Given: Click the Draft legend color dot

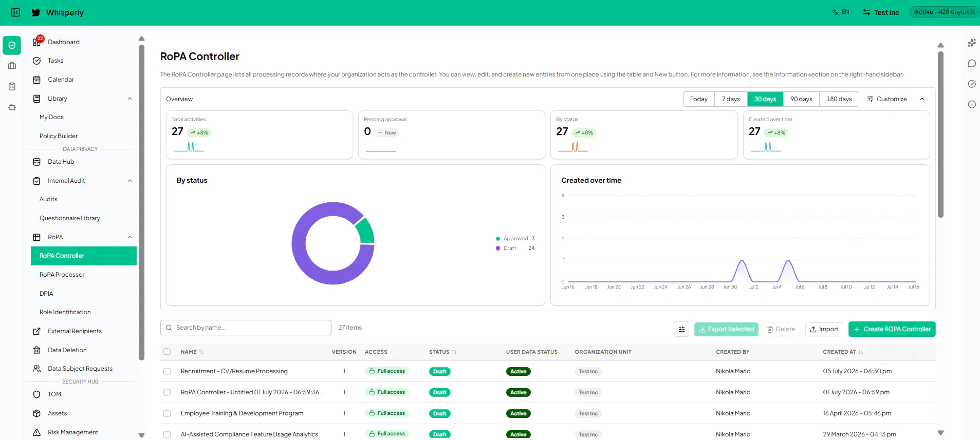Looking at the screenshot, I should tap(498, 248).
